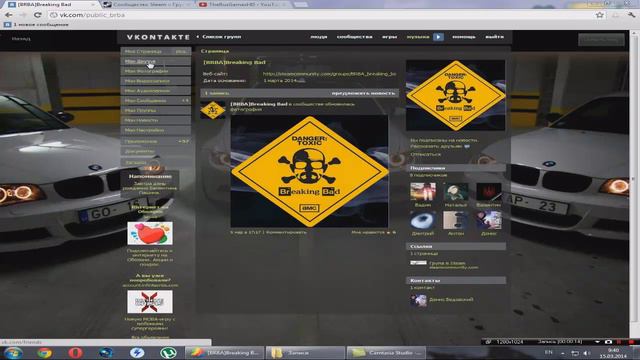Open the group profile picture on right

pos(456,96)
